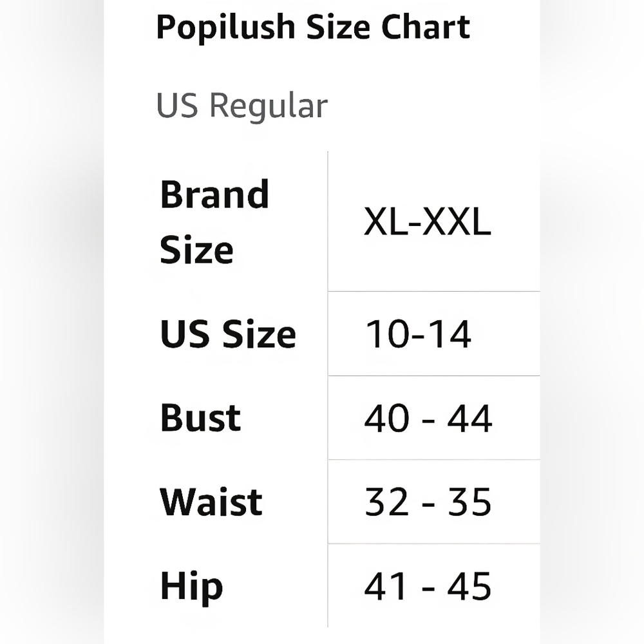
Task: Click the number 45 in Hip row
Action: [469, 587]
